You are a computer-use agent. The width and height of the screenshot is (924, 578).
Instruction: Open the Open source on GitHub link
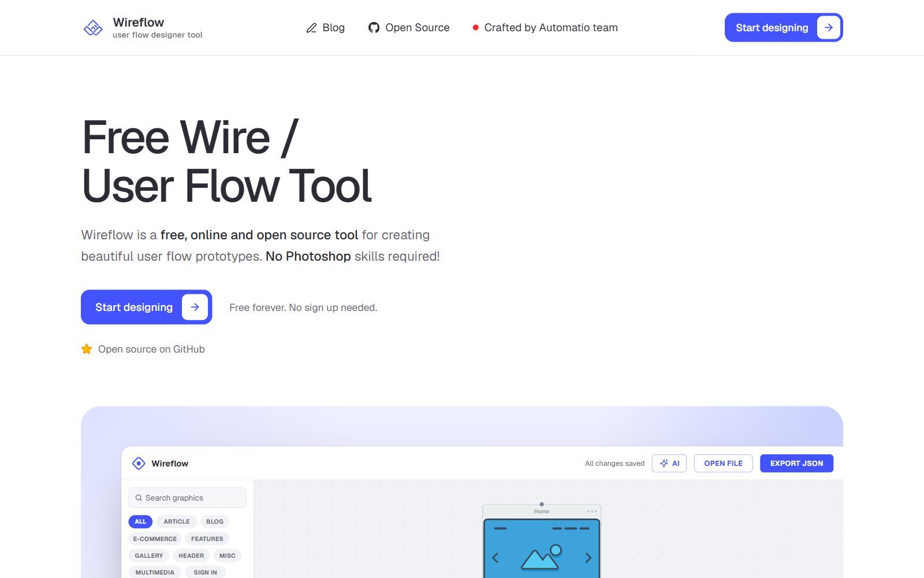click(143, 349)
